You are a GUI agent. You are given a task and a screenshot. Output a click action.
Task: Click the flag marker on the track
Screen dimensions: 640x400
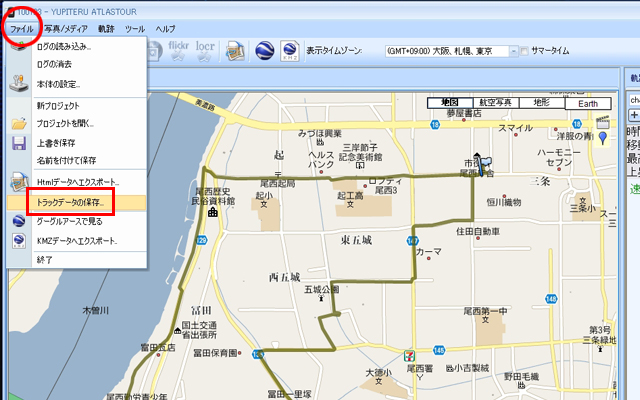(484, 164)
